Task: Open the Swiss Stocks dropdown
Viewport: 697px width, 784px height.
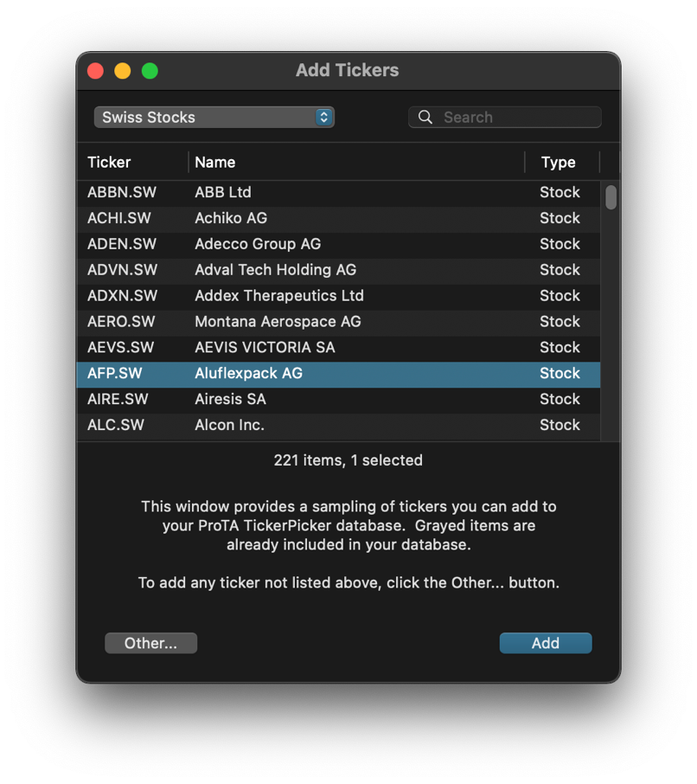Action: 214,117
